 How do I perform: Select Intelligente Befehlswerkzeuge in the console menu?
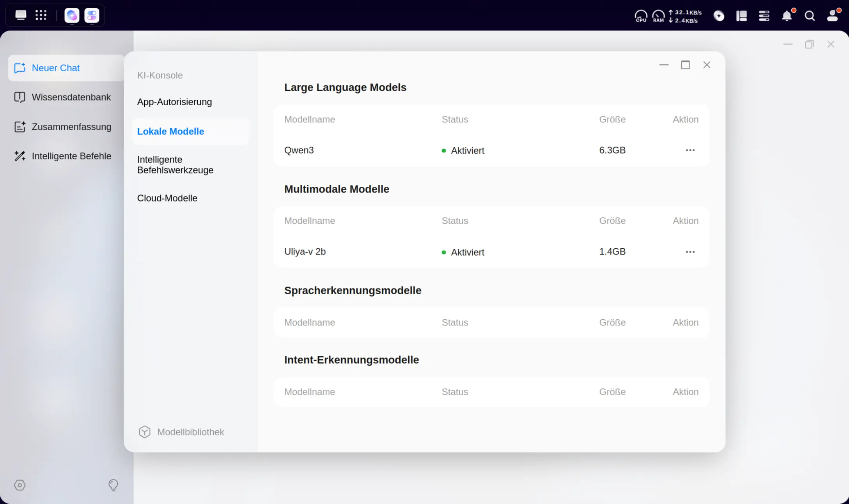pyautogui.click(x=175, y=164)
